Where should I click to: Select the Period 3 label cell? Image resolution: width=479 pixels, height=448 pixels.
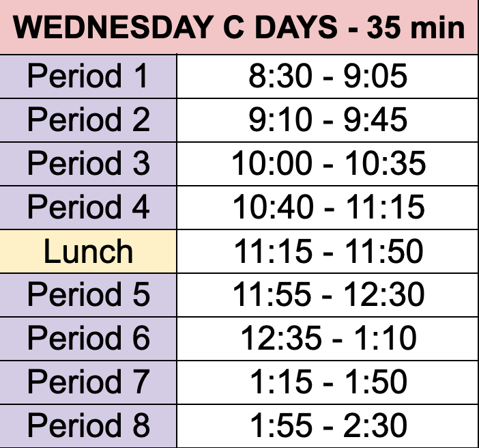(88, 164)
